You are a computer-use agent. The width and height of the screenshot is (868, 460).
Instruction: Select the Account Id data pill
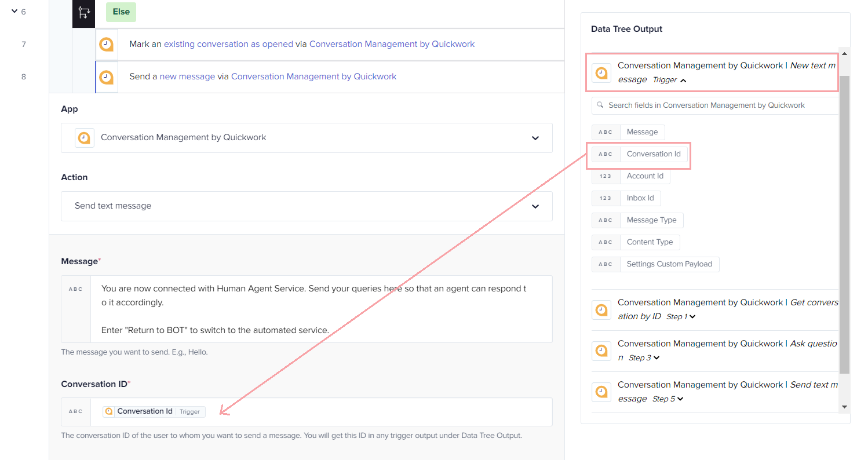click(x=631, y=176)
